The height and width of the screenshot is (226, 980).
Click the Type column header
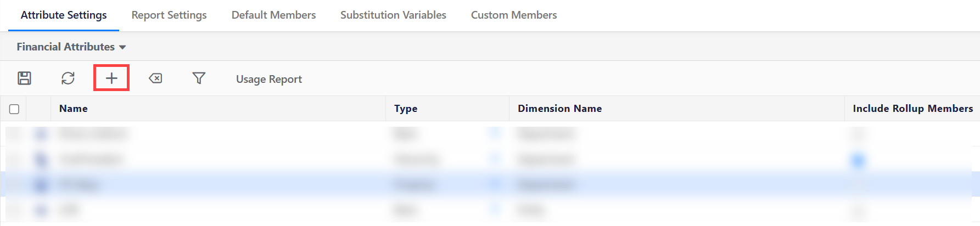(406, 109)
